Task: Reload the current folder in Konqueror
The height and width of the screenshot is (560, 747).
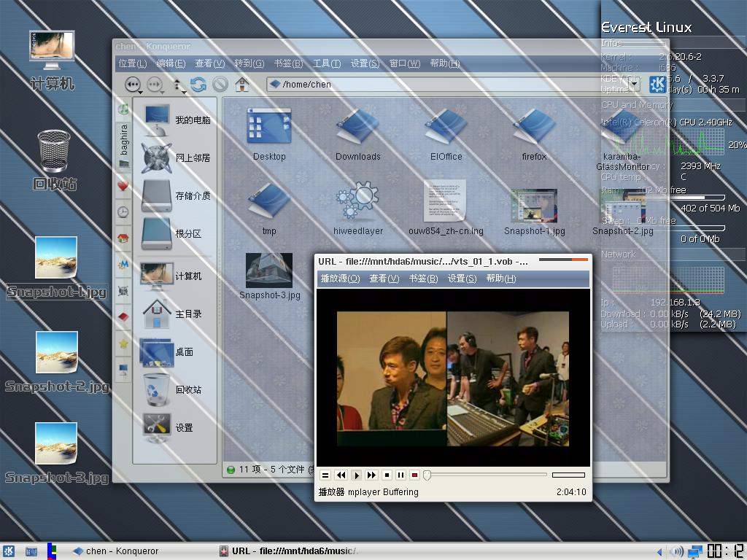Action: tap(198, 85)
